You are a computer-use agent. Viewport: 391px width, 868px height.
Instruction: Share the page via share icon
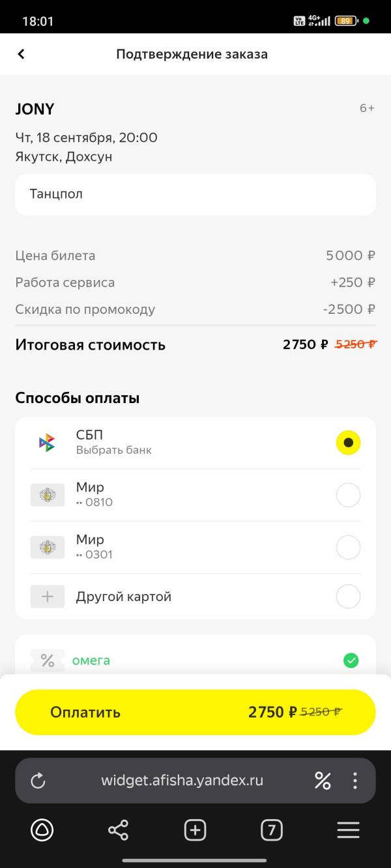click(x=118, y=830)
